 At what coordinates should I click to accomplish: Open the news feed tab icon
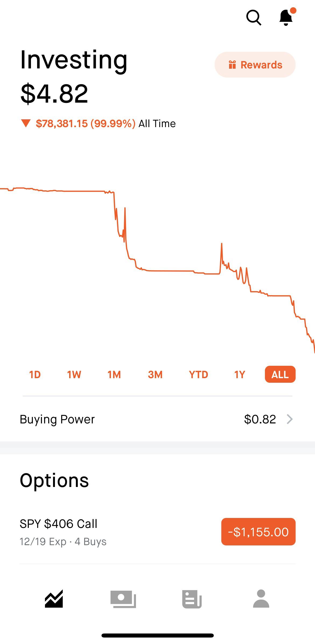point(192,599)
